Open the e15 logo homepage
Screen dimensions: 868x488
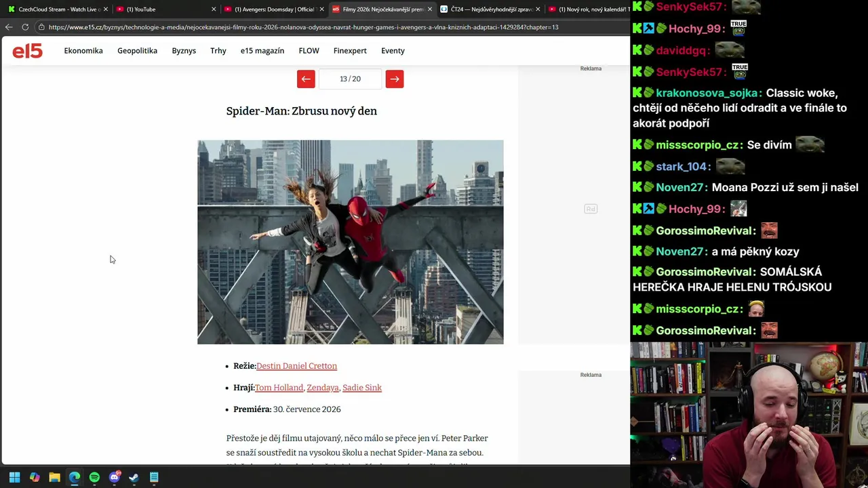click(x=28, y=51)
